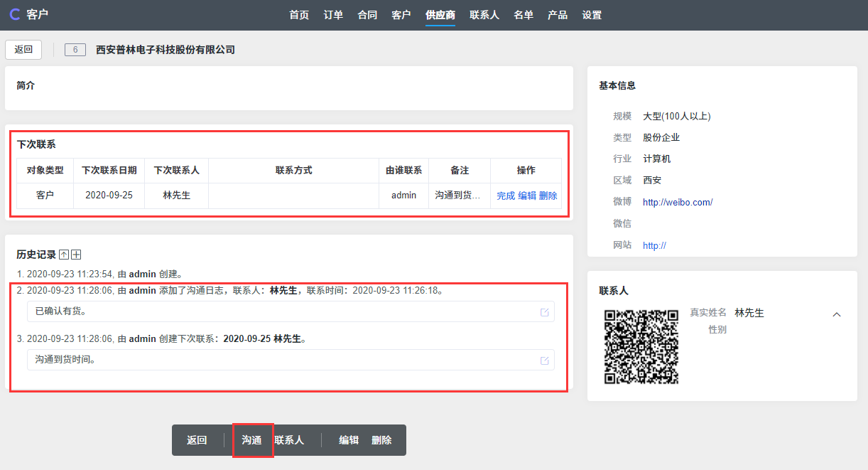Open the 首页 menu item
This screenshot has height=470, width=868.
[299, 15]
